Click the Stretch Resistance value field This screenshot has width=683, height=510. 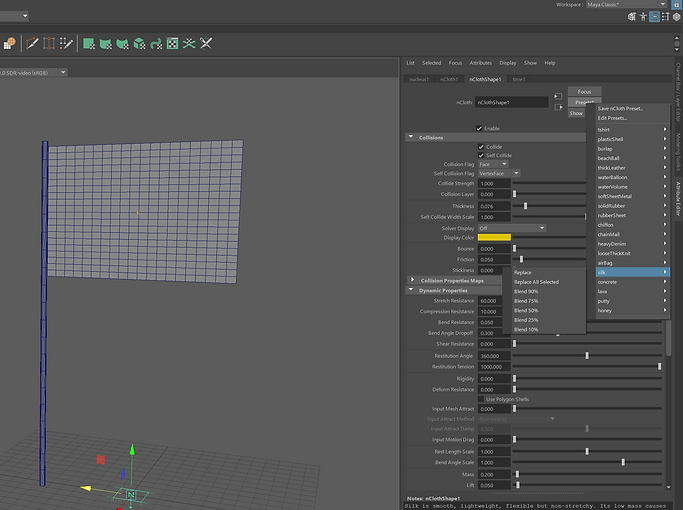pos(490,301)
